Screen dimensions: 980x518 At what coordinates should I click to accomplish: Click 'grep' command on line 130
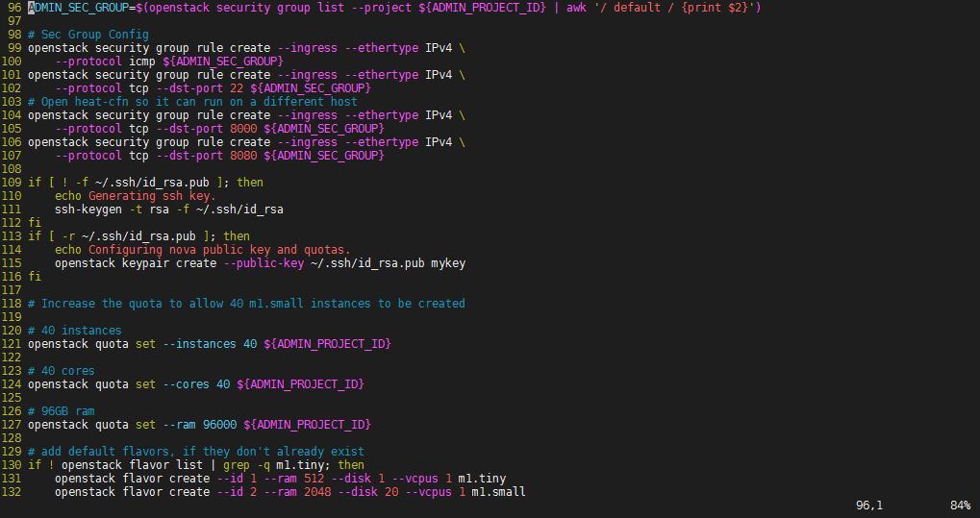[x=237, y=465]
